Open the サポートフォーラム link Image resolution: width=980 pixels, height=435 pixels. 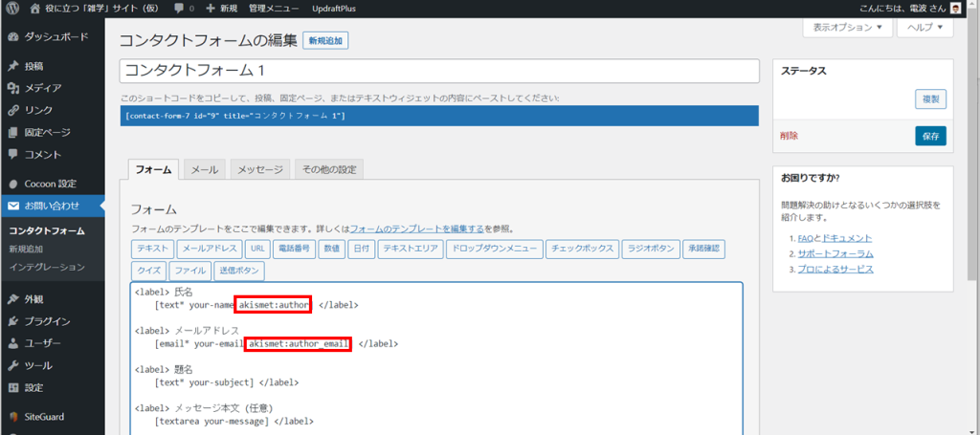835,254
